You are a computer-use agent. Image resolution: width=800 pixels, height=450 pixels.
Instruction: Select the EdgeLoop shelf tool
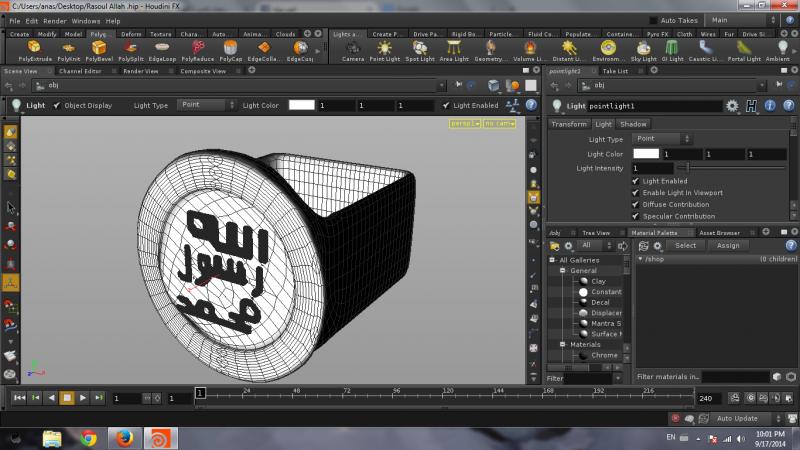[164, 49]
